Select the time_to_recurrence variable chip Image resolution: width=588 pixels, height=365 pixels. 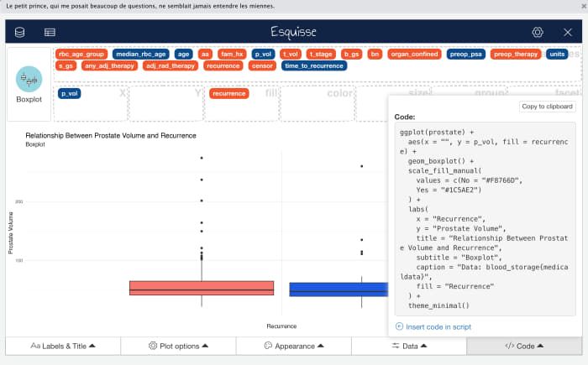pyautogui.click(x=314, y=65)
